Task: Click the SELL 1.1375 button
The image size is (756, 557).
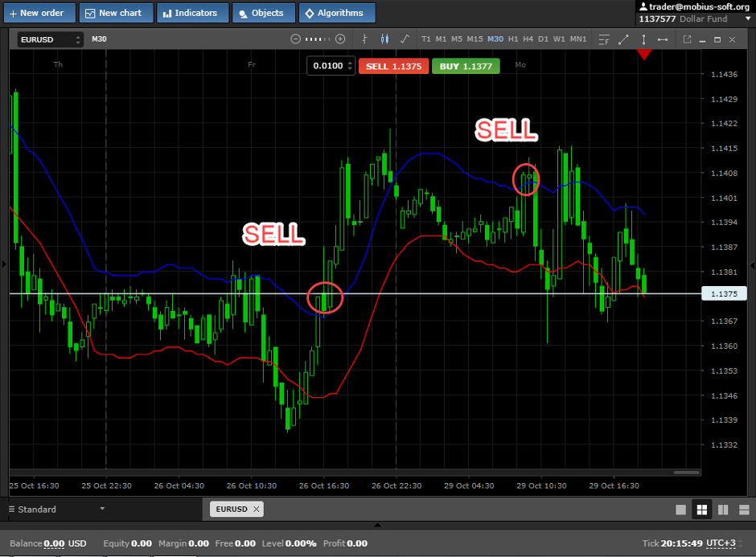Action: point(393,67)
